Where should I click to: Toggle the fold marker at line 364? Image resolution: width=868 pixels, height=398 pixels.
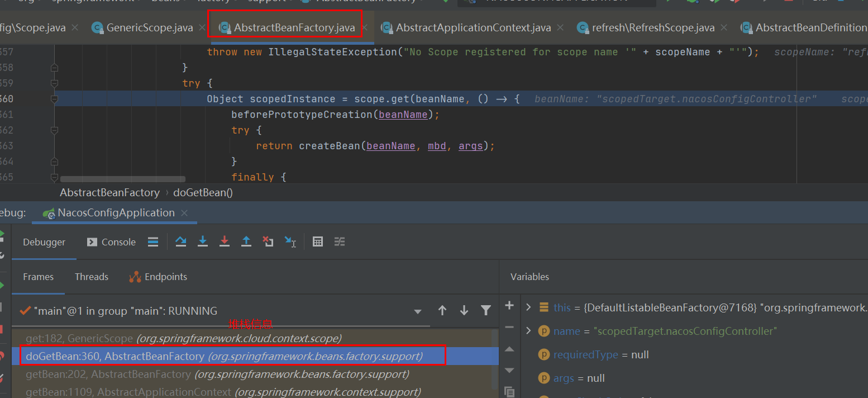54,162
